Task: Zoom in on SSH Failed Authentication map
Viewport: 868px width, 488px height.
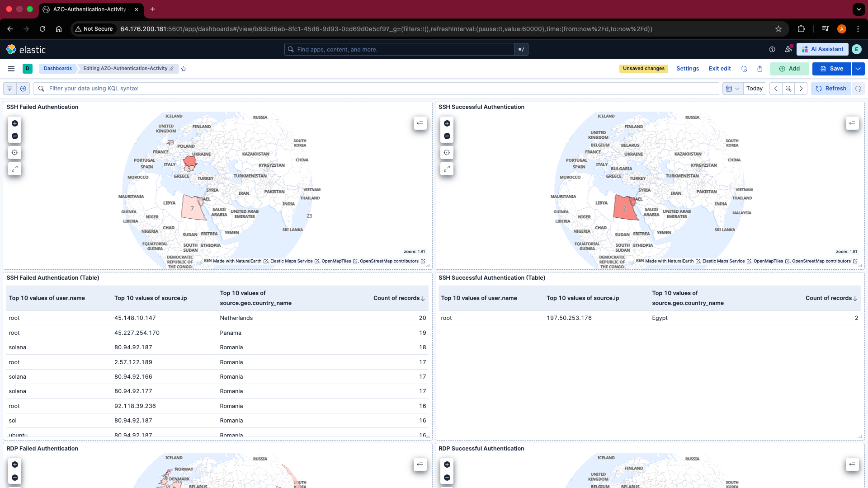Action: pos(15,123)
